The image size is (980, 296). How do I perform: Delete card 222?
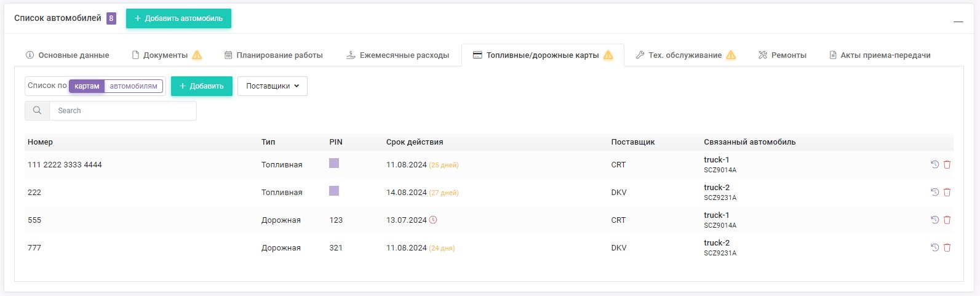click(947, 192)
